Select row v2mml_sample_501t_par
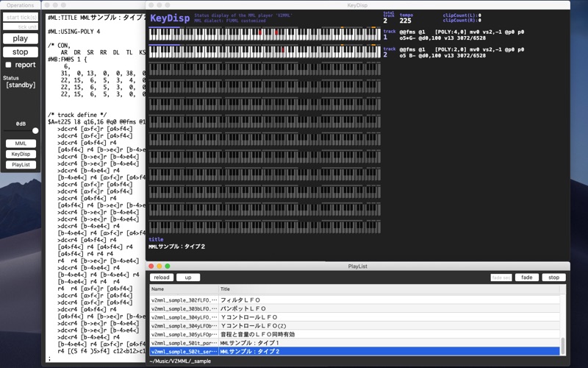Viewport: 588px width, 368px height. click(355, 343)
